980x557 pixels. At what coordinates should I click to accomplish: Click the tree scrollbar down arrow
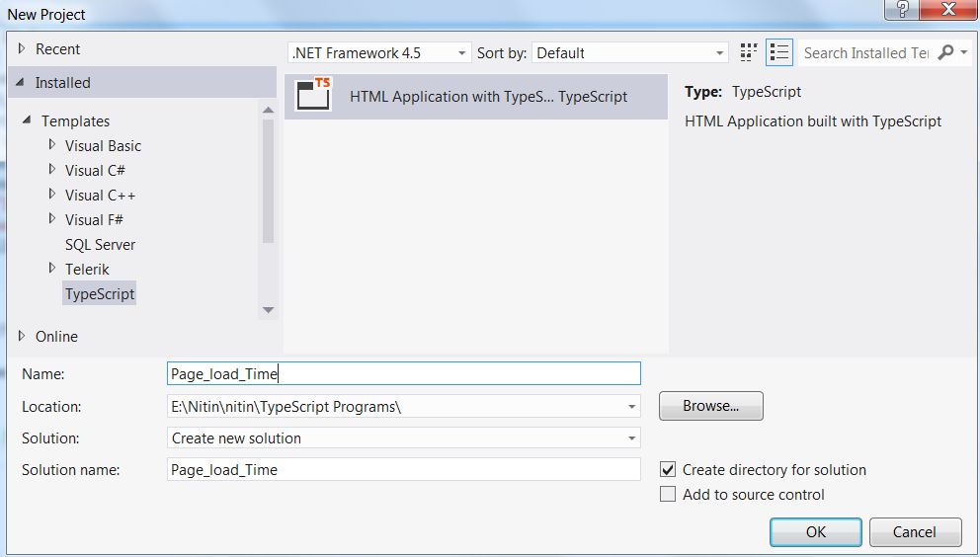point(268,310)
